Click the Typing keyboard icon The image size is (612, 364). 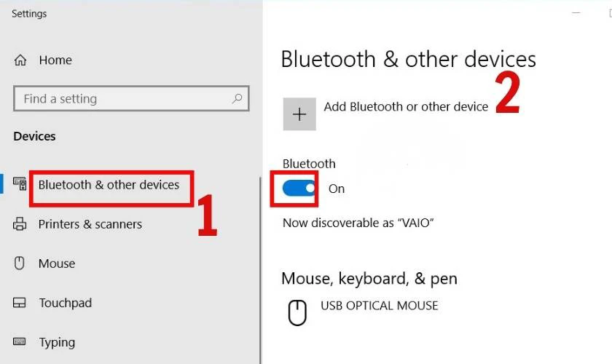click(20, 342)
